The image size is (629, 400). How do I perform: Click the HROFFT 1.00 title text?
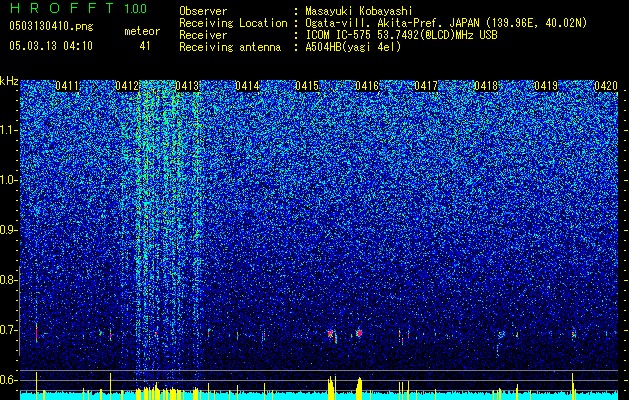coord(78,8)
